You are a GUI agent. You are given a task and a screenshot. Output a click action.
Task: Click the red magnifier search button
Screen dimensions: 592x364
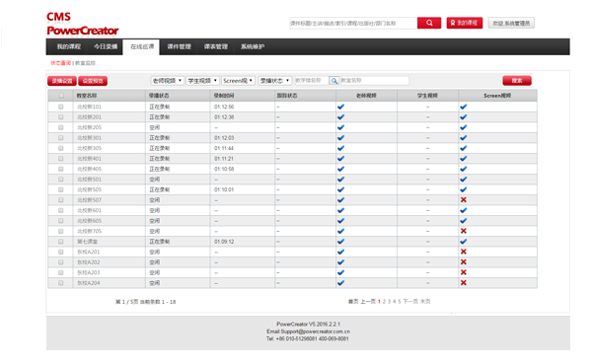pos(429,23)
